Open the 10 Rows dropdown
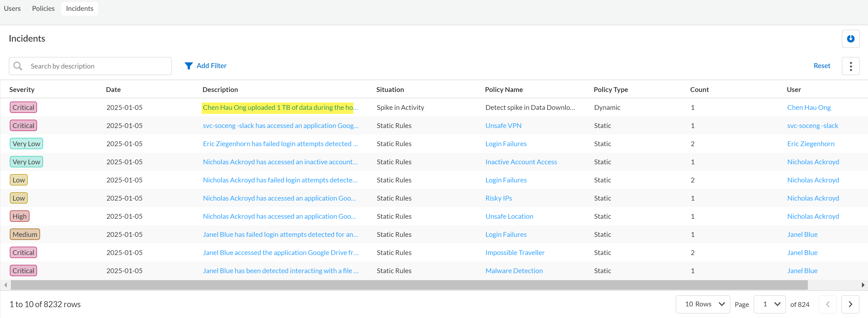The height and width of the screenshot is (318, 868). tap(703, 304)
